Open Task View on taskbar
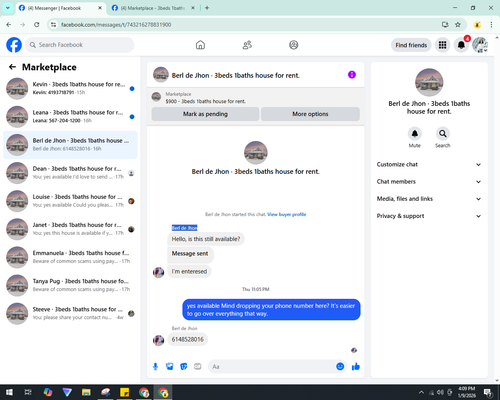The width and height of the screenshot is (500, 400). pyautogui.click(x=28, y=392)
